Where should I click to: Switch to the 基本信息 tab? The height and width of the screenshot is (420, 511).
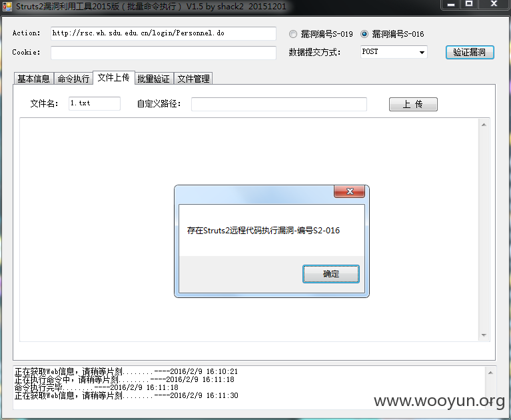point(33,79)
